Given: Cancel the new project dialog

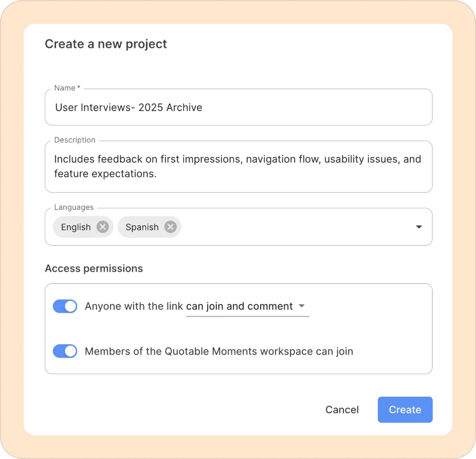Looking at the screenshot, I should click(342, 410).
